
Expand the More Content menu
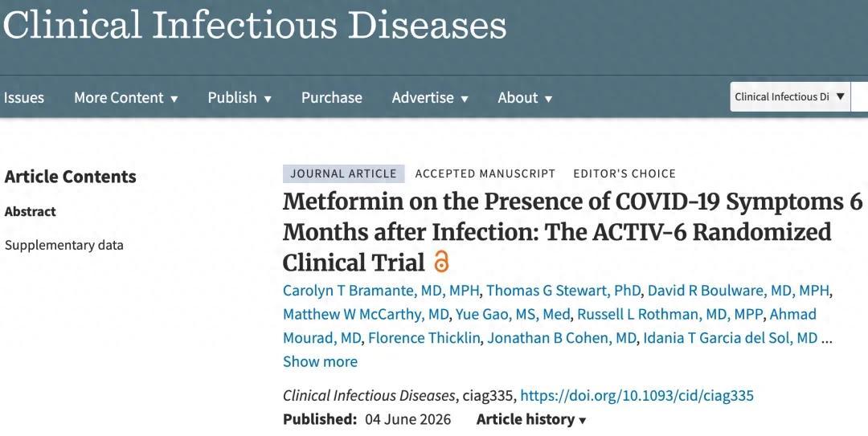pyautogui.click(x=125, y=97)
